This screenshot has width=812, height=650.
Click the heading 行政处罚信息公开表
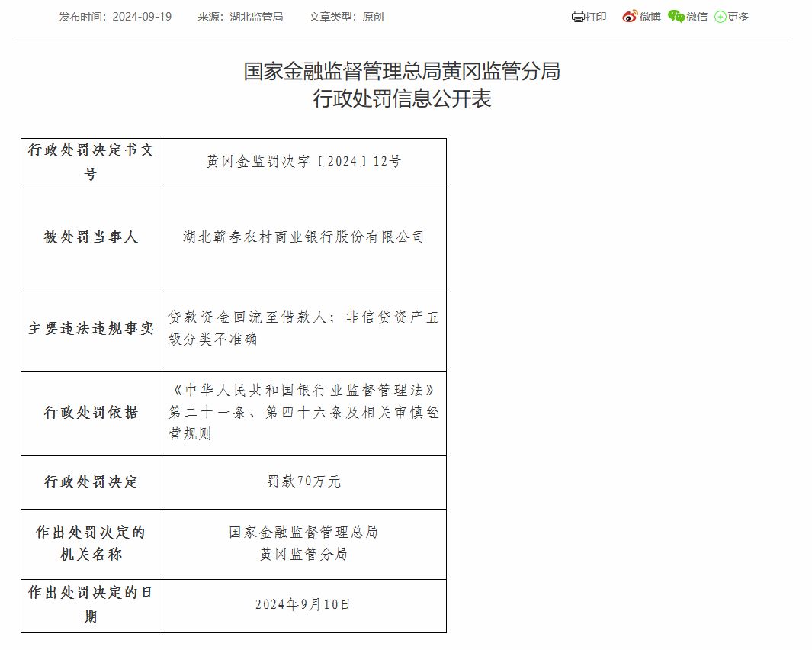(x=402, y=98)
